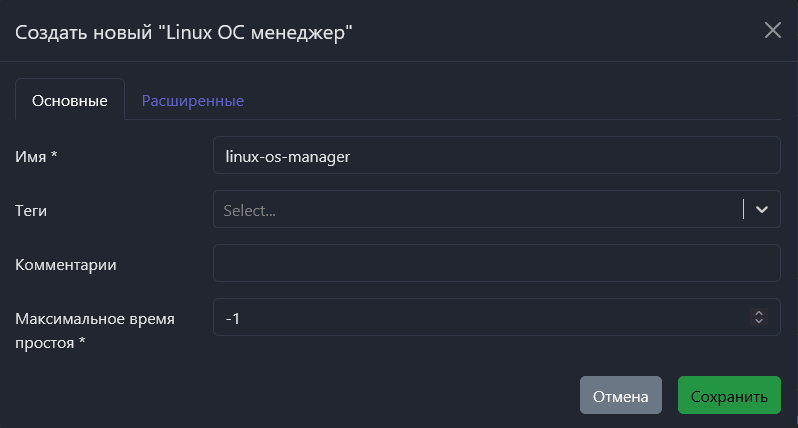Close the Linux OS manager dialog

click(773, 30)
